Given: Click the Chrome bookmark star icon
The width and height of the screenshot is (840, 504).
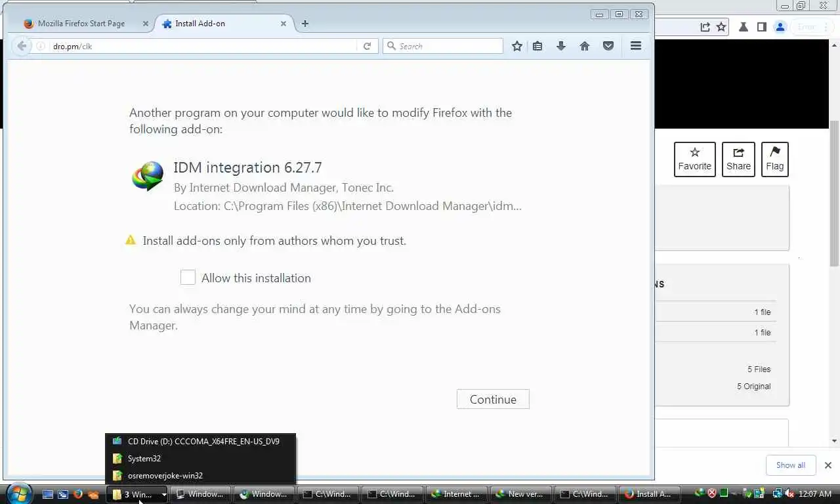Looking at the screenshot, I should (721, 27).
